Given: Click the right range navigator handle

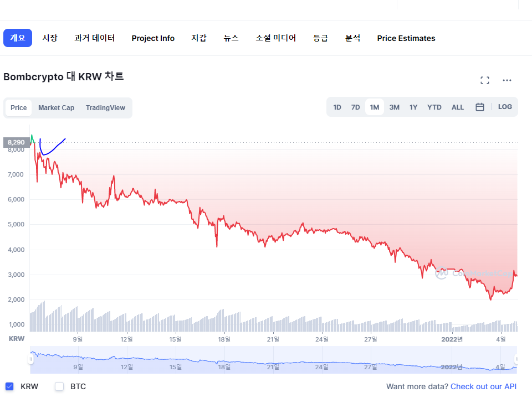Looking at the screenshot, I should pyautogui.click(x=516, y=359).
